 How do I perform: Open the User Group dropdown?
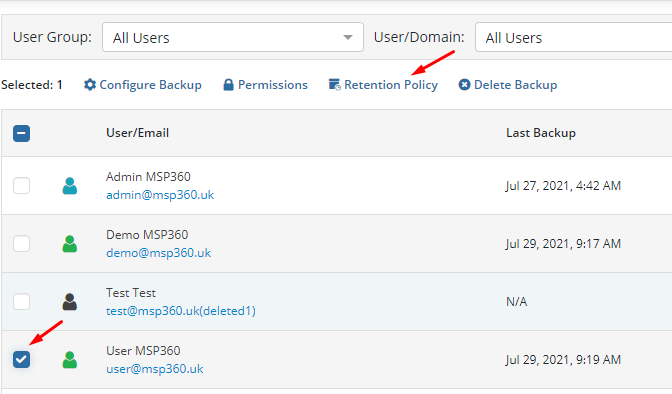233,37
